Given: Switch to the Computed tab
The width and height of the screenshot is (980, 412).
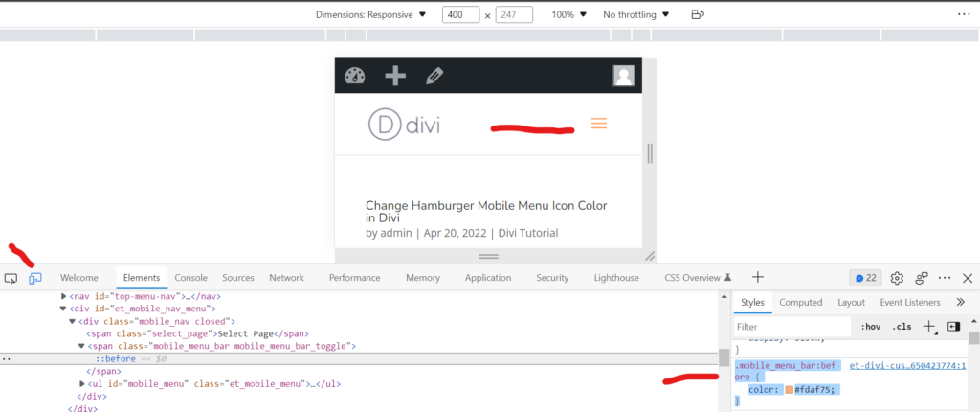Looking at the screenshot, I should pos(800,302).
